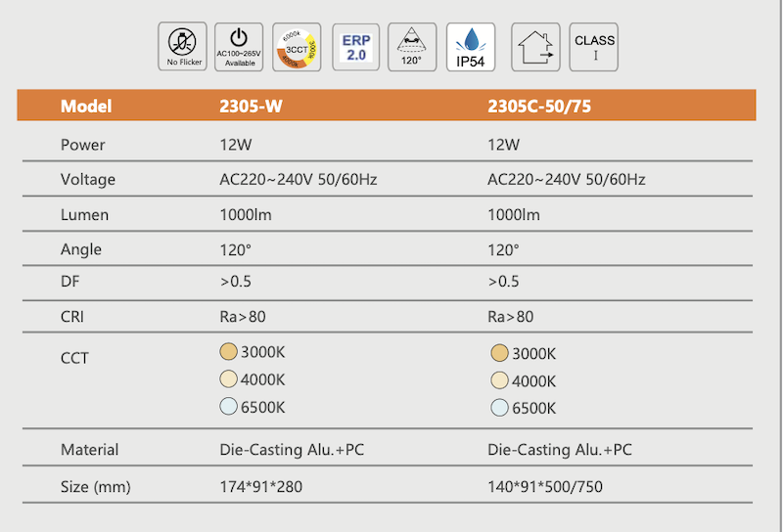Select the Ra>80 value under 2305-W
Viewport: 783px width, 532px height.
(243, 317)
